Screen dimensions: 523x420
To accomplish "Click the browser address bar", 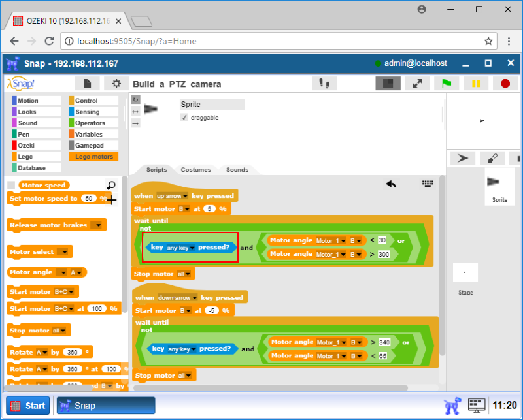I will [x=278, y=41].
